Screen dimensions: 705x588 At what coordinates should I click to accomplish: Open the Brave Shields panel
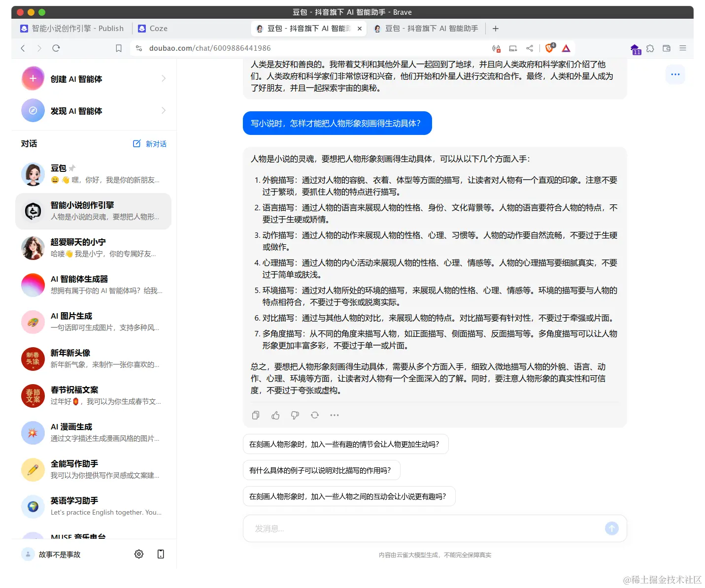pyautogui.click(x=549, y=48)
